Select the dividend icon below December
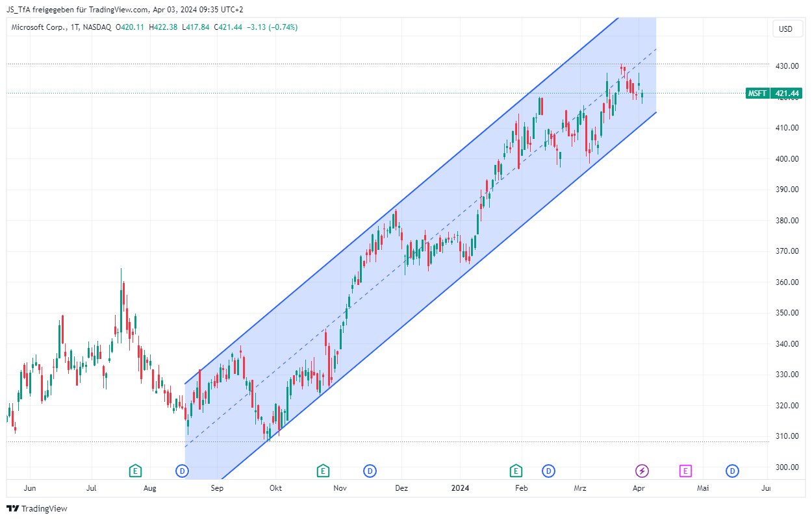Viewport: 812px width, 520px height. point(369,471)
